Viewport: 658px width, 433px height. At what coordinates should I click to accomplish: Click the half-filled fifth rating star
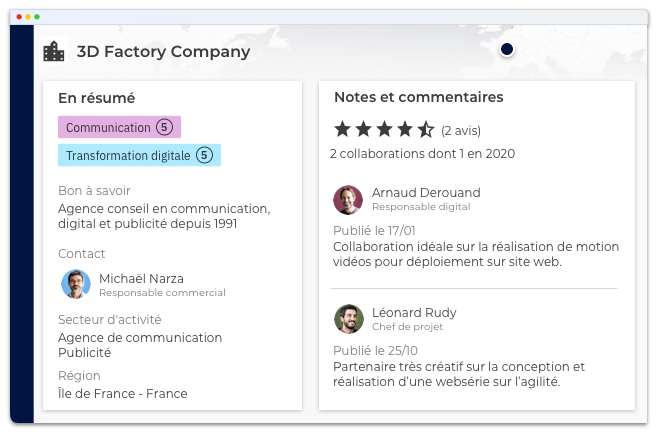426,129
